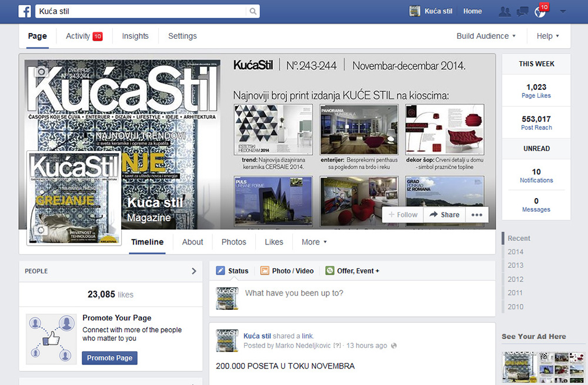This screenshot has width=588, height=385.
Task: Click the Facebook logo icon
Action: [x=25, y=11]
